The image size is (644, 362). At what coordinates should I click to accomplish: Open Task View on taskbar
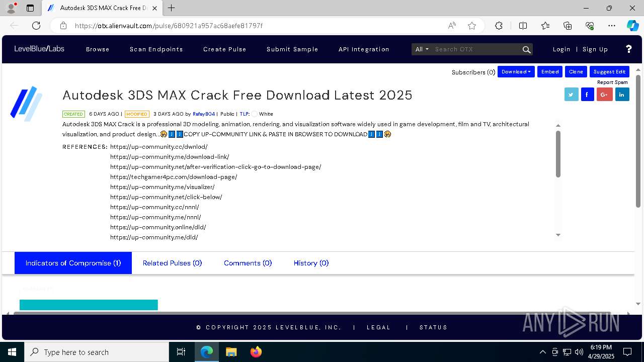(181, 352)
